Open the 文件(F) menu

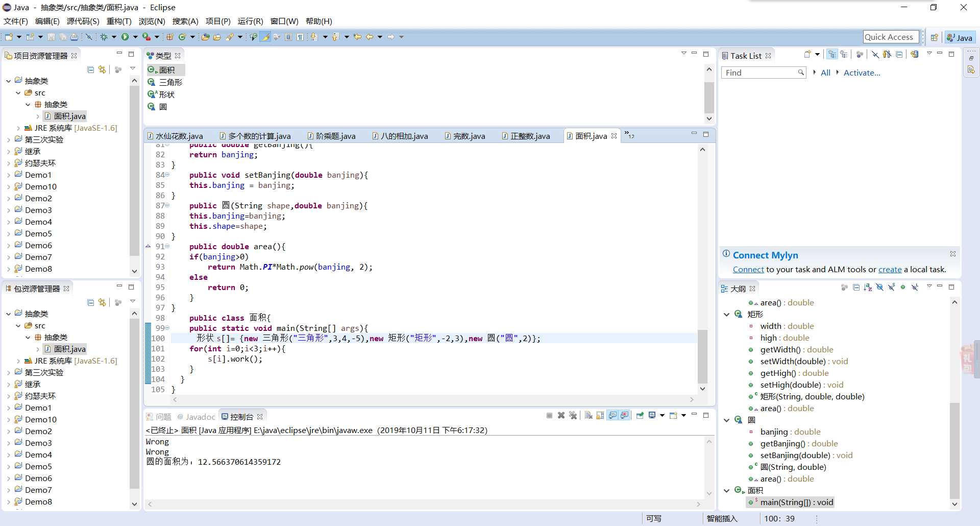(x=16, y=21)
